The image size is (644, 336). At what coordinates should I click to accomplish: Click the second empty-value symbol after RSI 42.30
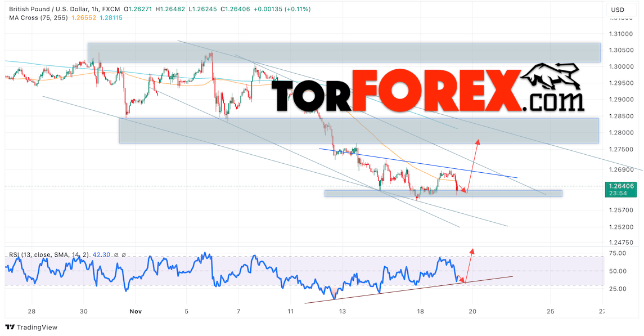point(124,255)
